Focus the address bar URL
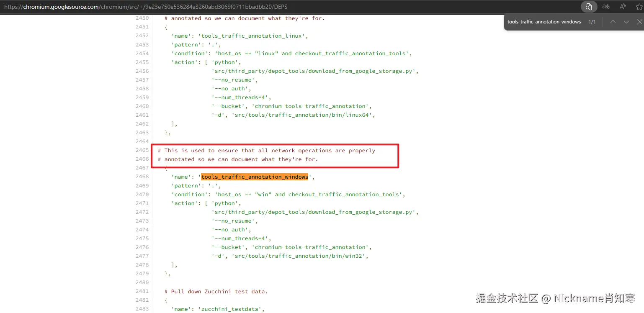This screenshot has height=313, width=644. (x=146, y=7)
